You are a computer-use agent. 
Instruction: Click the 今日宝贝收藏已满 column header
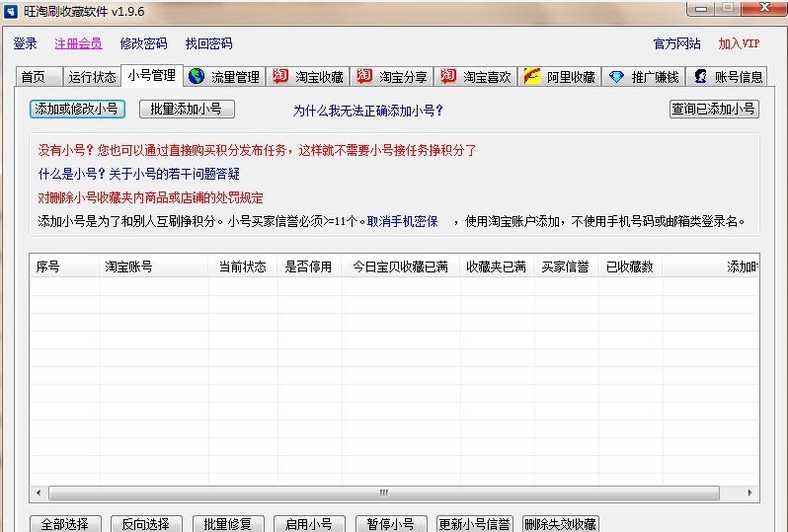click(x=401, y=266)
